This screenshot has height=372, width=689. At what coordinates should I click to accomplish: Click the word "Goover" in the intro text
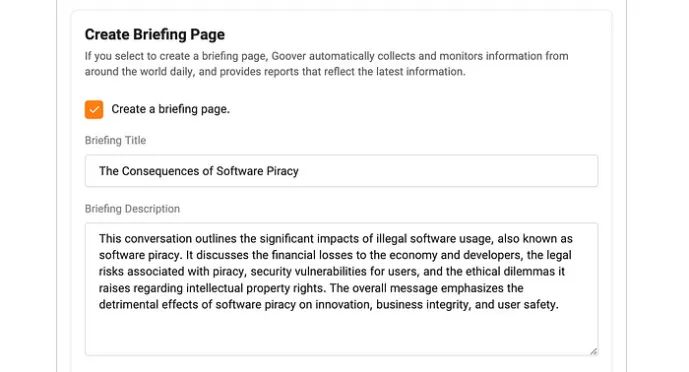click(288, 56)
